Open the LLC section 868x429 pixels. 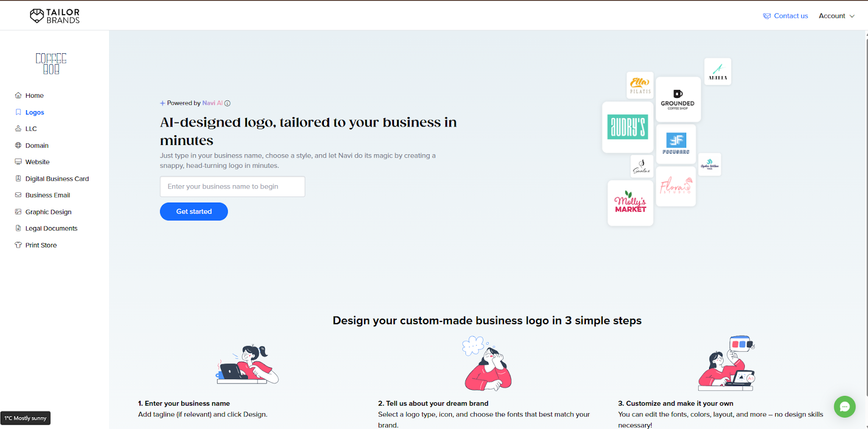click(x=31, y=129)
